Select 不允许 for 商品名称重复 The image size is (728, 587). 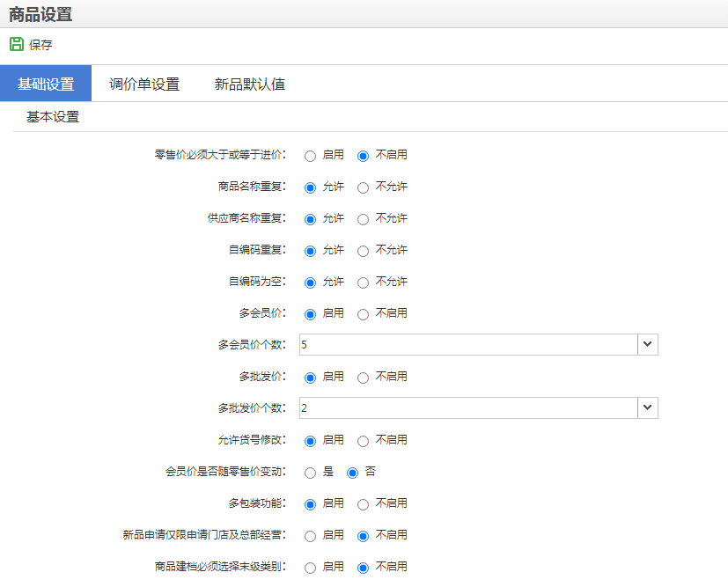pyautogui.click(x=363, y=187)
